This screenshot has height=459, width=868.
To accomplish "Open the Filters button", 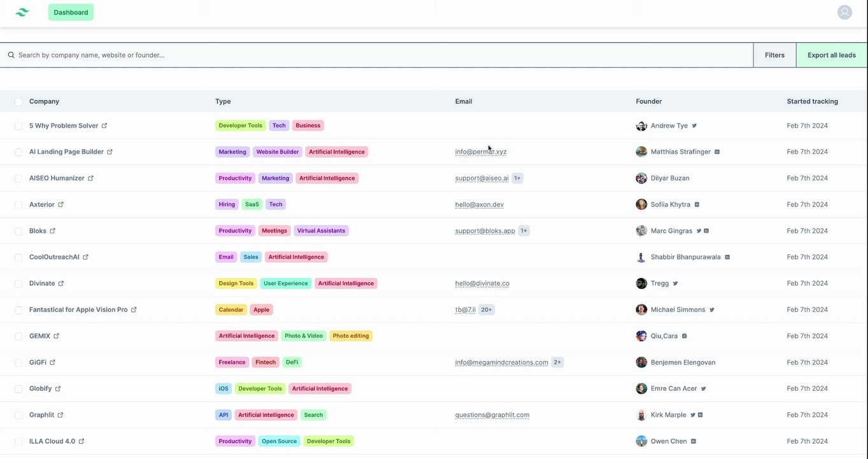I will pos(774,55).
